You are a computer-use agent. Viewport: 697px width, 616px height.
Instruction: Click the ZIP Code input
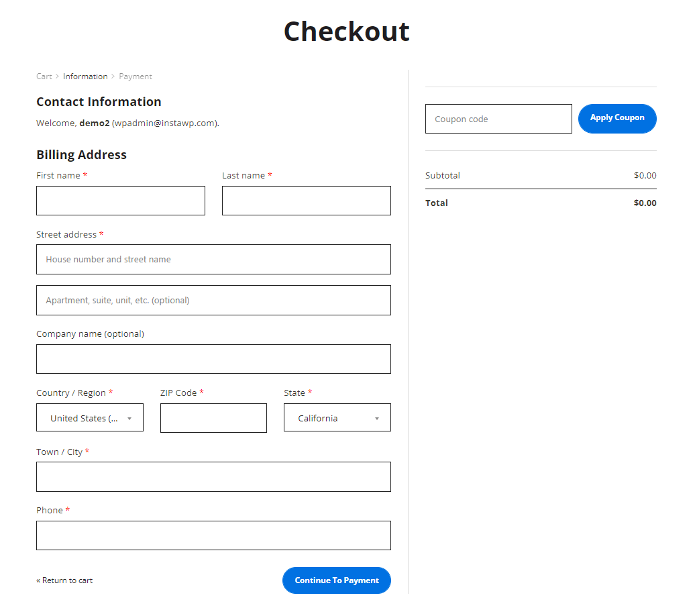coord(214,418)
